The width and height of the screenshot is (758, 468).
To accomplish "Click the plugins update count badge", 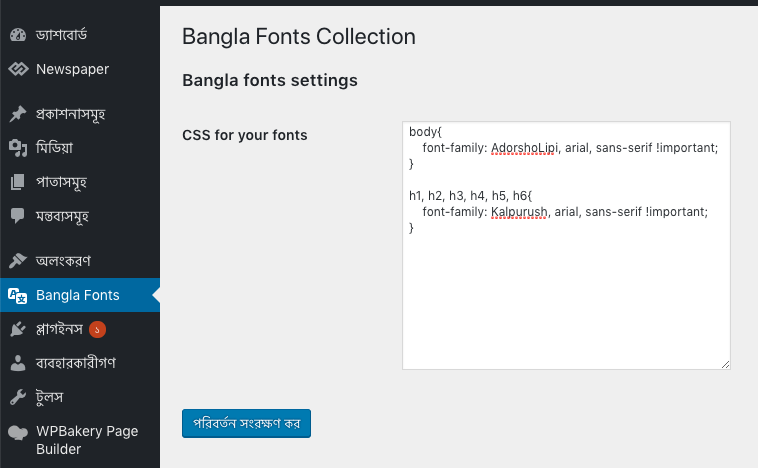I will [97, 330].
